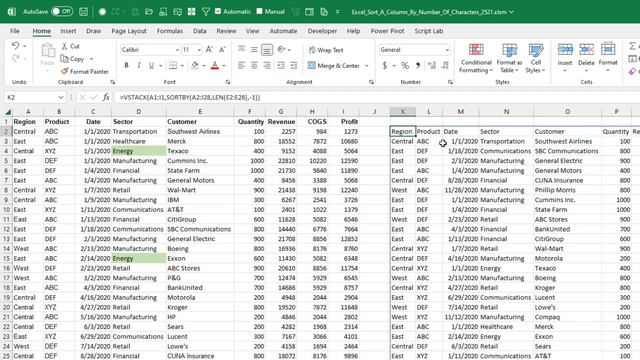This screenshot has height=360, width=640.
Task: Click Align Right icon
Action: [x=267, y=65]
